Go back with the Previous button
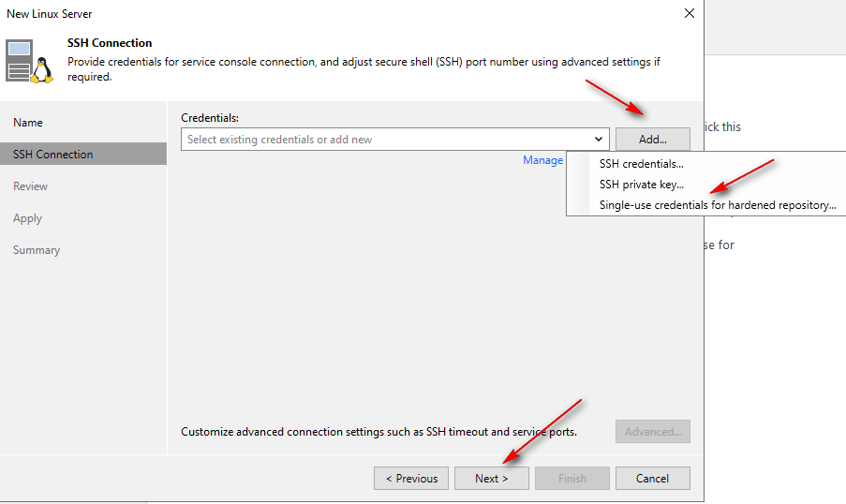The height and width of the screenshot is (504, 846). point(410,479)
